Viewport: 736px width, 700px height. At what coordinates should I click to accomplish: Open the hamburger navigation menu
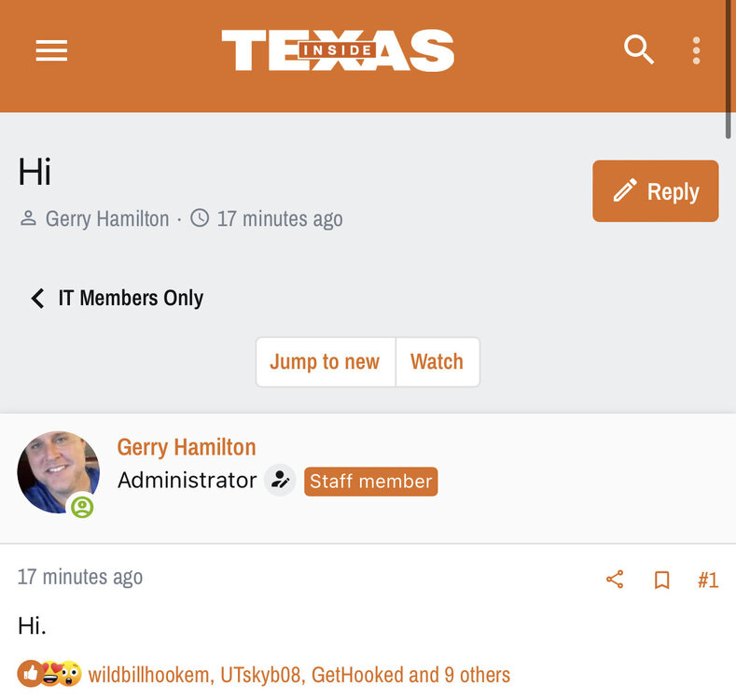pyautogui.click(x=51, y=50)
